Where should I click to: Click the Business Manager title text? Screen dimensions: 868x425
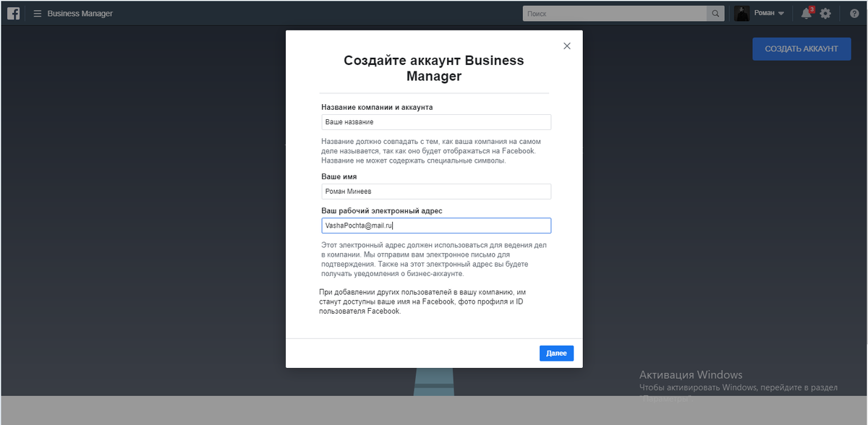coord(80,14)
